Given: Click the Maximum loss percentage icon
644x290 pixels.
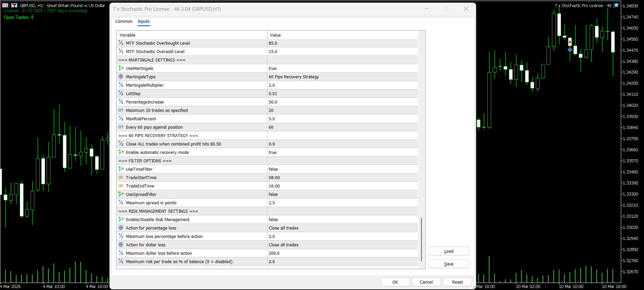Looking at the screenshot, I should click(x=121, y=236).
